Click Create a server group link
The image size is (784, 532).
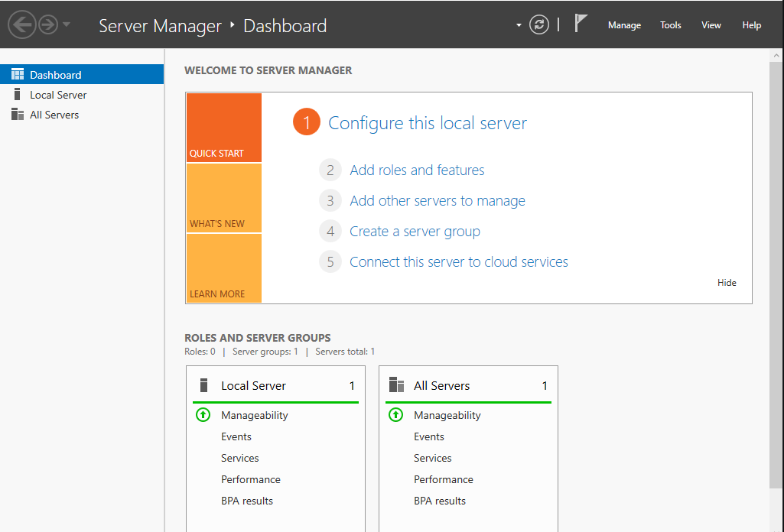(415, 232)
